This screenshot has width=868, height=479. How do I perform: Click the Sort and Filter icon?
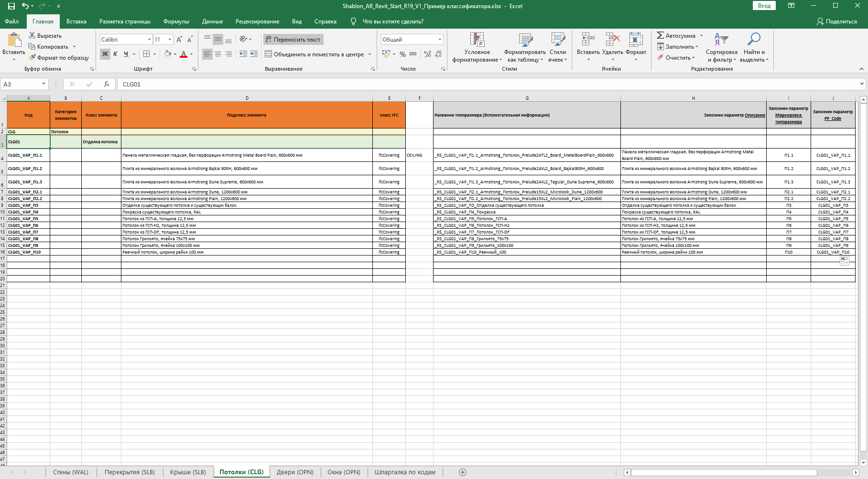[721, 40]
